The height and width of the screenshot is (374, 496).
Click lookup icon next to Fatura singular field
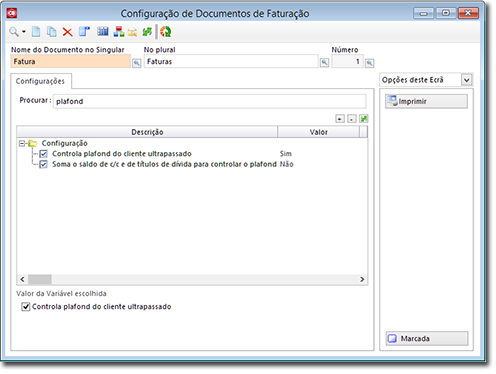[137, 63]
